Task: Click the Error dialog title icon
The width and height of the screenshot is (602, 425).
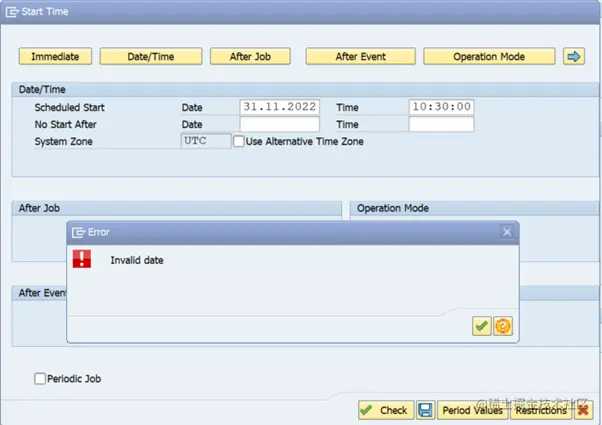Action: (78, 232)
